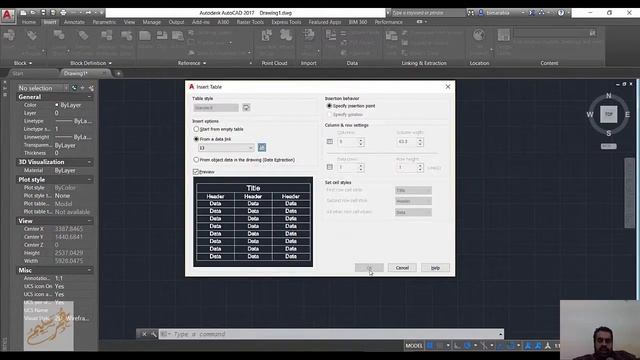Click the Columns stepper arrows
640x360 pixels.
click(361, 142)
